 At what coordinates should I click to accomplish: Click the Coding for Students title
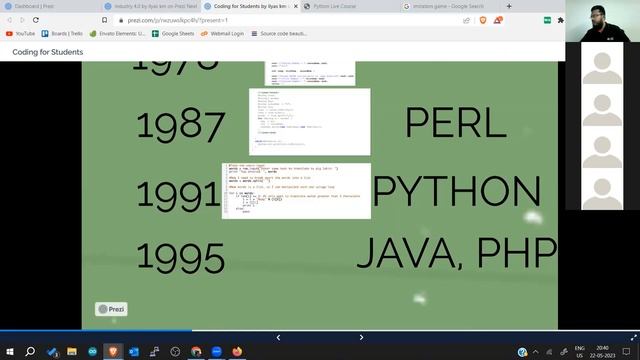pyautogui.click(x=48, y=52)
